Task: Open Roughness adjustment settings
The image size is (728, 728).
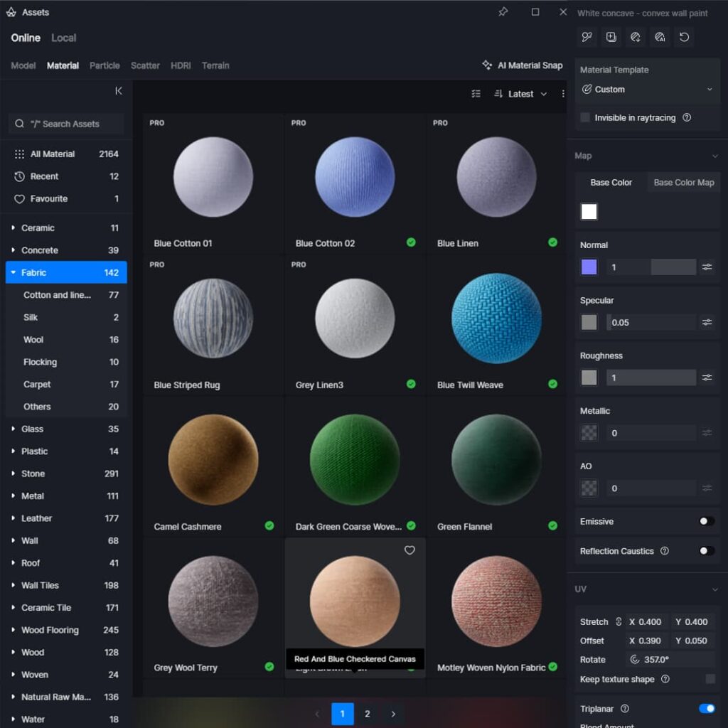Action: click(707, 378)
